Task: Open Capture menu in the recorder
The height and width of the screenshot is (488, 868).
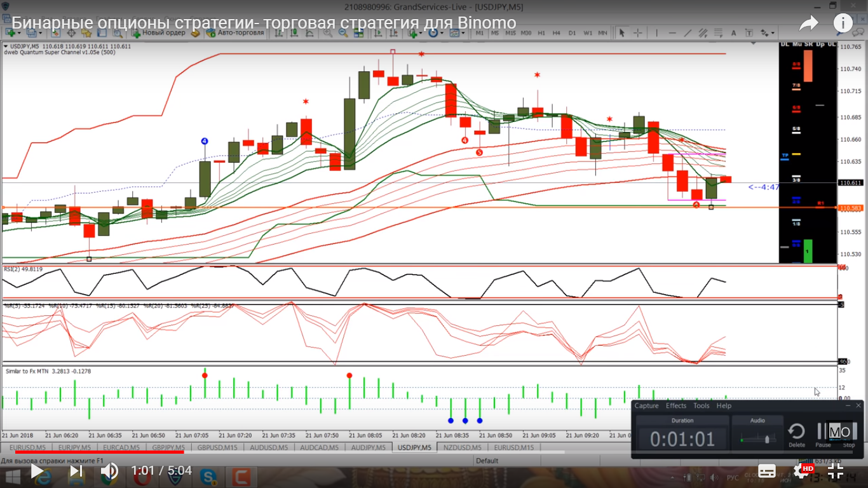Action: (647, 405)
